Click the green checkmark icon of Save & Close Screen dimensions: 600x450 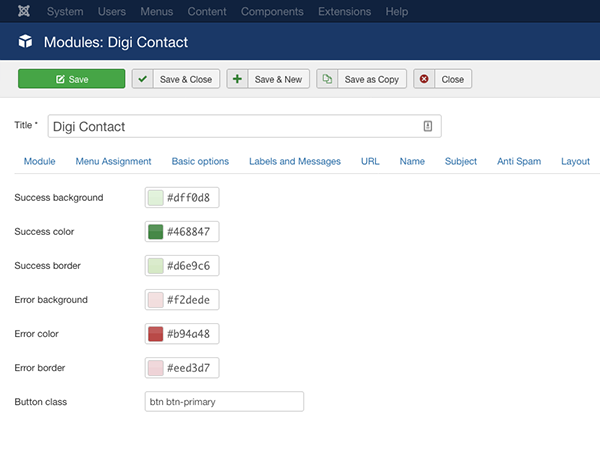coord(142,79)
